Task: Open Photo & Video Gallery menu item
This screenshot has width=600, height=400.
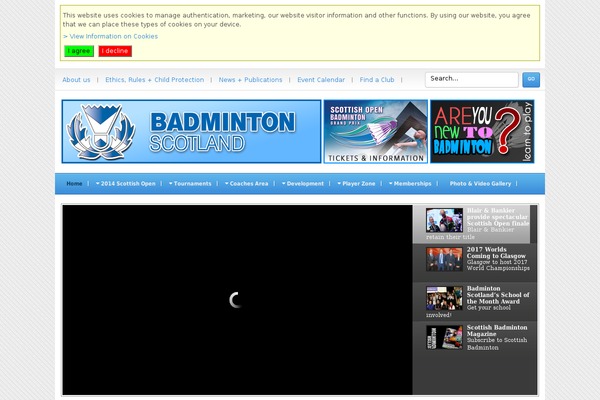Action: coord(480,184)
